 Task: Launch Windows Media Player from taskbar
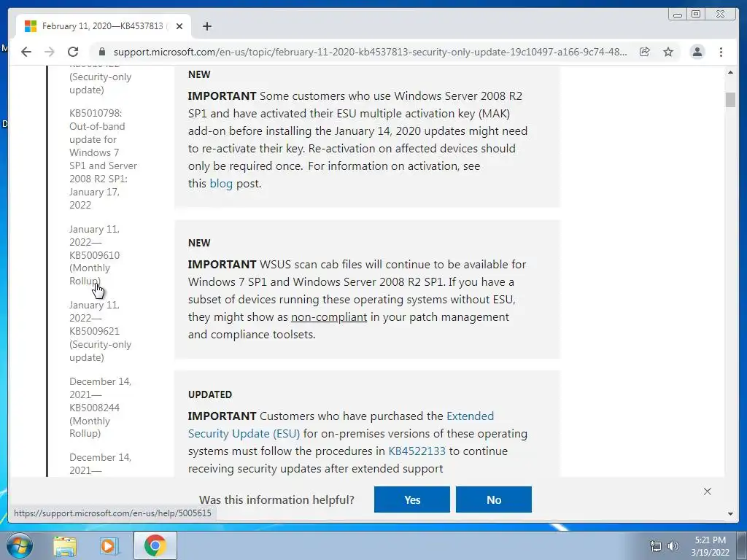pos(109,545)
